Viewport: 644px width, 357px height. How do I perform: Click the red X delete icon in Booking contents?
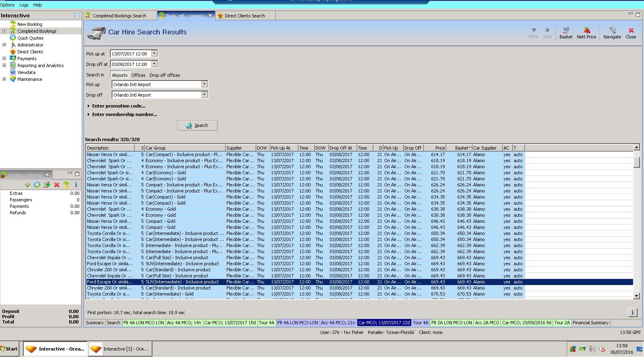click(57, 185)
